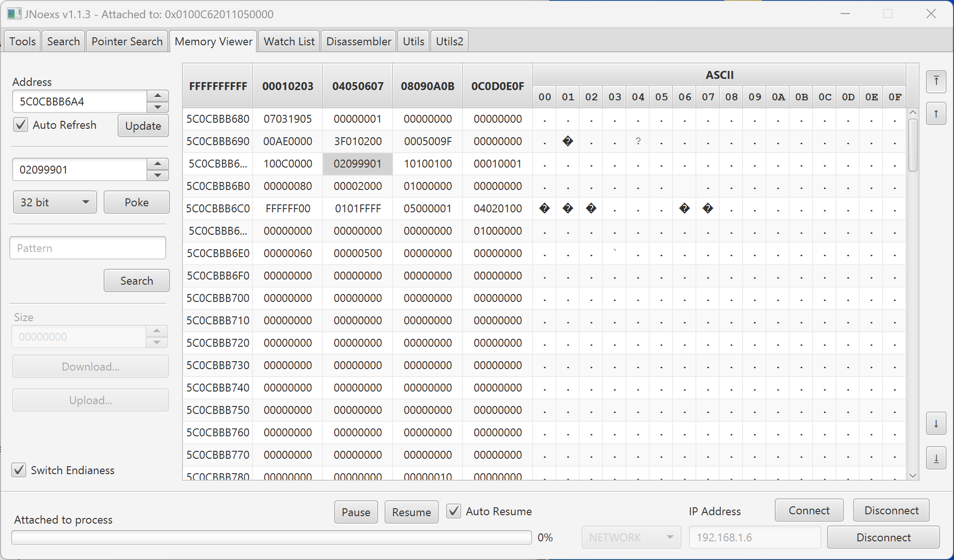Screen dimensions: 954x560
Task: Click the 08090A0B column header
Action: tap(428, 86)
